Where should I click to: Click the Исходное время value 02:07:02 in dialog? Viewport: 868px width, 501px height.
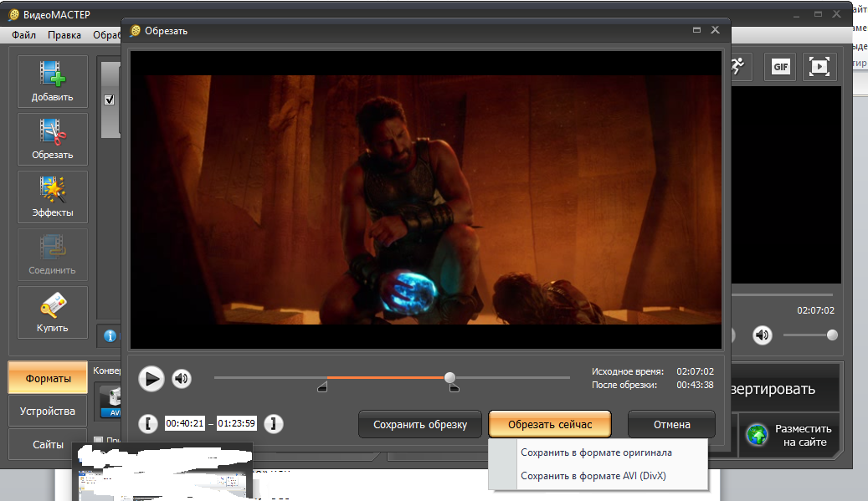[x=695, y=371]
